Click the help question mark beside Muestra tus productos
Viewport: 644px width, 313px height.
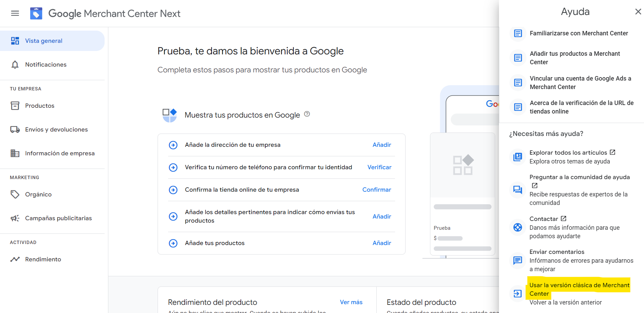pyautogui.click(x=307, y=114)
